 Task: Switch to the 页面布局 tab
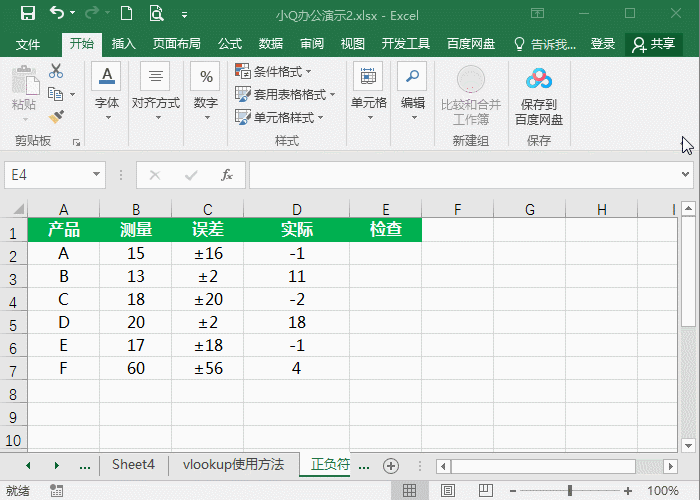(x=177, y=44)
